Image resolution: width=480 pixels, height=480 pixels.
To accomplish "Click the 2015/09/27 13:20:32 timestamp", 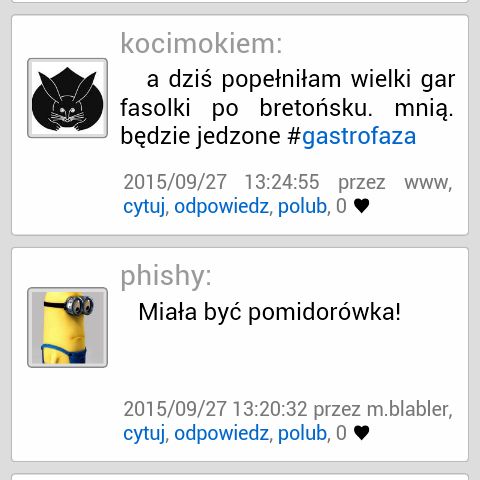I will point(215,409).
